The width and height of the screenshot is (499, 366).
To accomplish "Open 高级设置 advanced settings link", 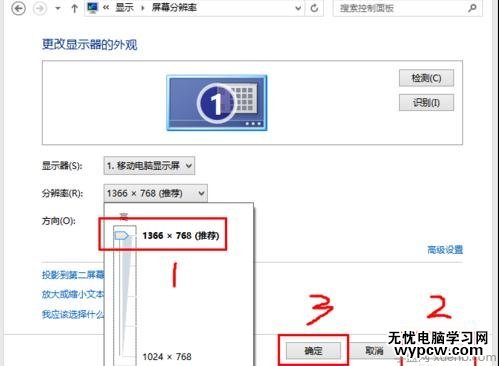I will (445, 250).
